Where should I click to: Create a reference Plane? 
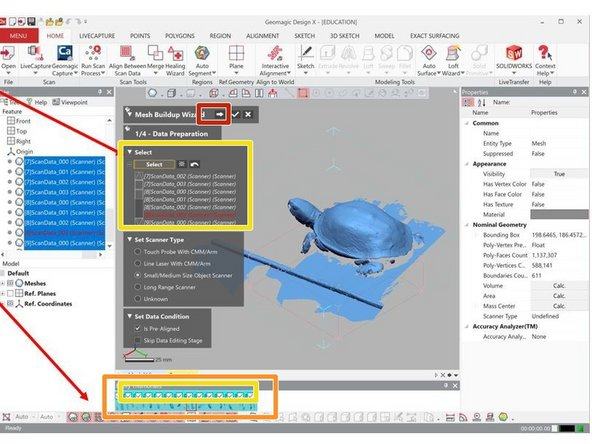pos(236,59)
